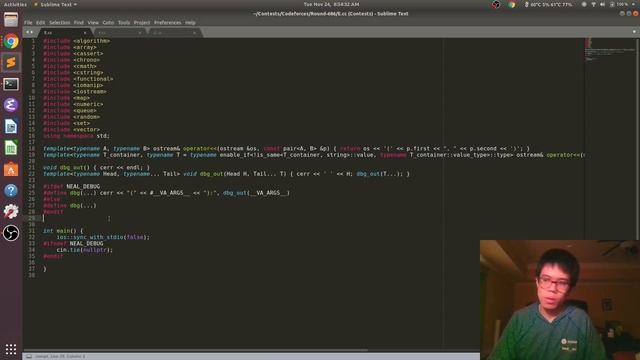Click line number 38 in the gutter
Image resolution: width=640 pixels, height=360 pixels.
[x=31, y=275]
